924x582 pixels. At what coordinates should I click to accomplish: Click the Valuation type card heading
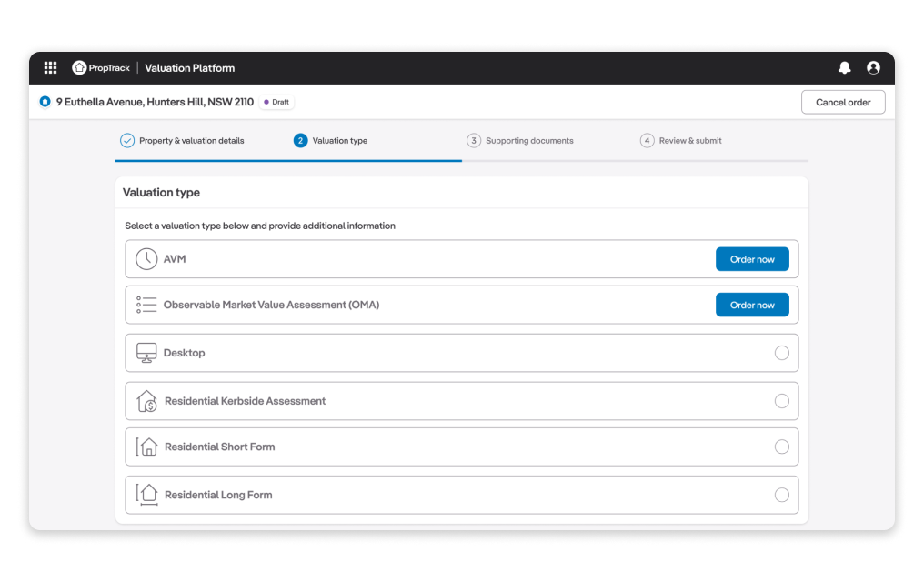pos(162,193)
